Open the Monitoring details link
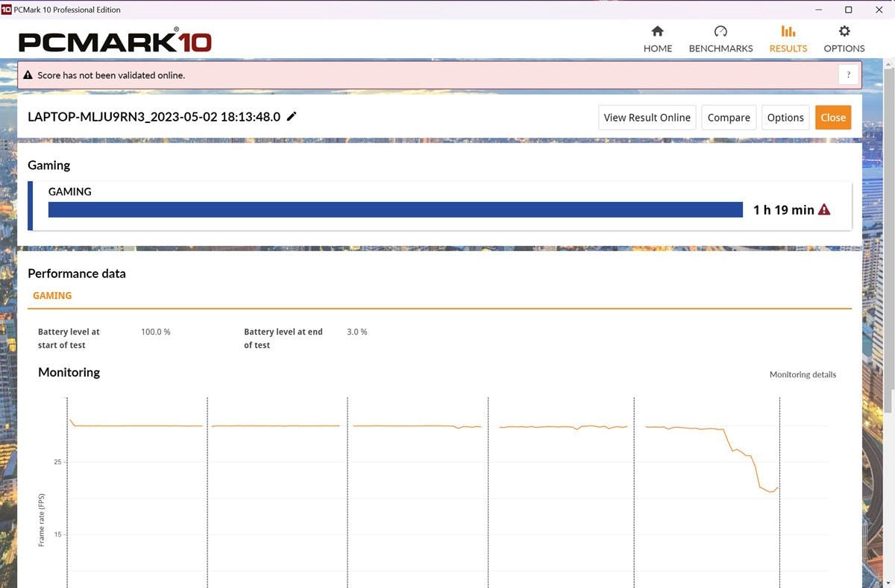Image resolution: width=895 pixels, height=588 pixels. 802,375
